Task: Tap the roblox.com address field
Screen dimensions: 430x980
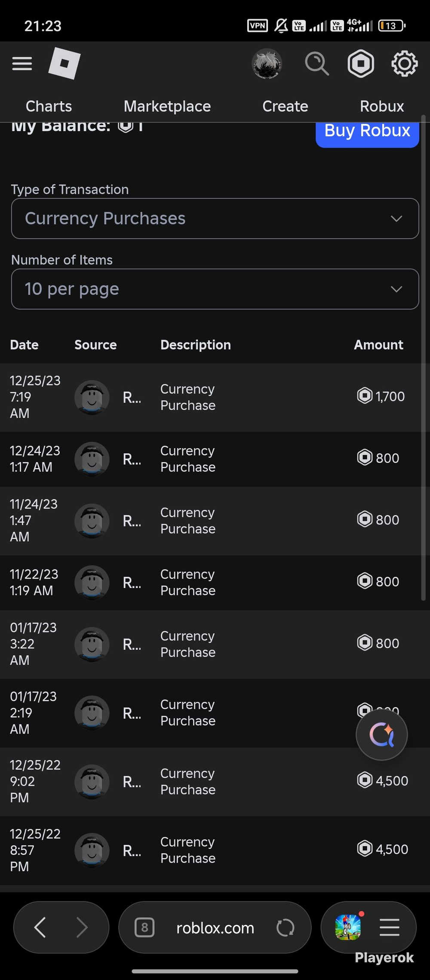Action: (215, 928)
